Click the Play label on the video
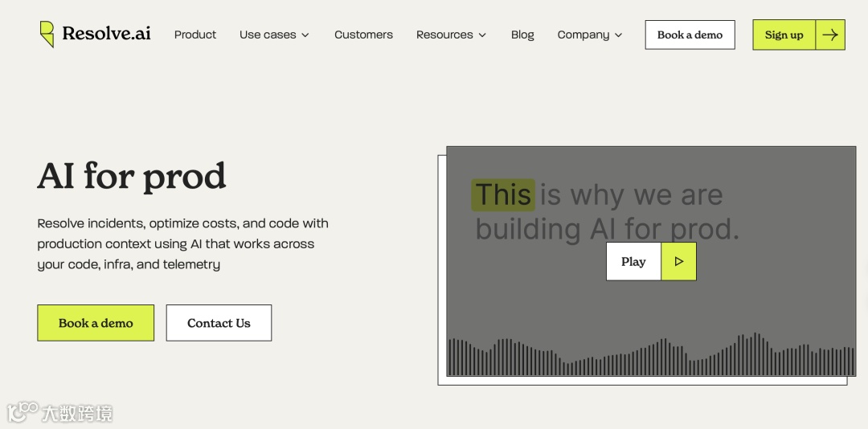868x429 pixels. tap(634, 261)
